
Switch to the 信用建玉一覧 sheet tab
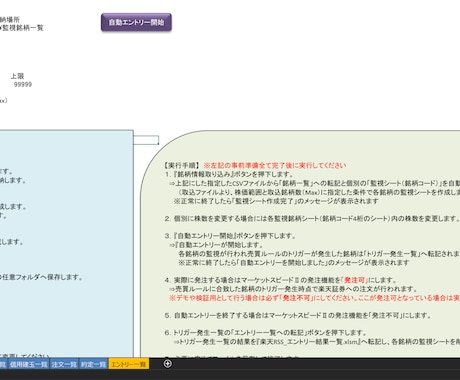28,364
